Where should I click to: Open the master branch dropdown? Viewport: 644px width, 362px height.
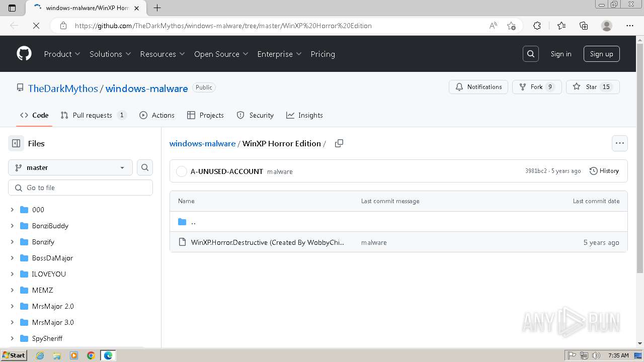[70, 167]
